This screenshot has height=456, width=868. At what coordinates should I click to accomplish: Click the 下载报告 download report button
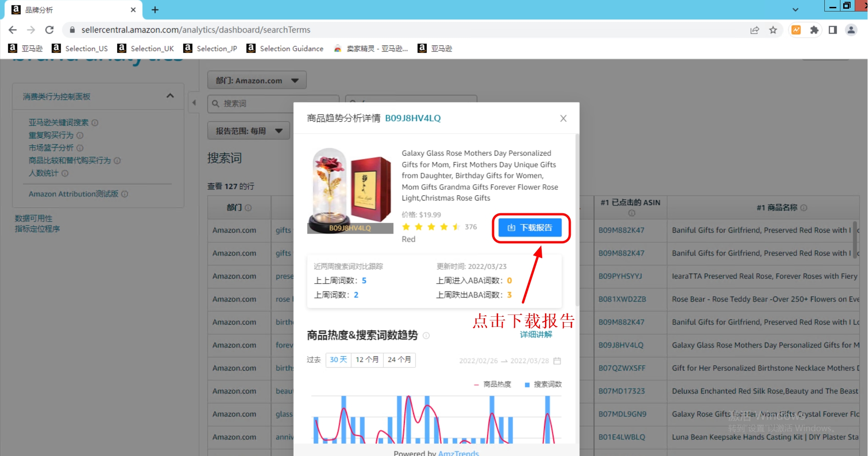coord(531,228)
